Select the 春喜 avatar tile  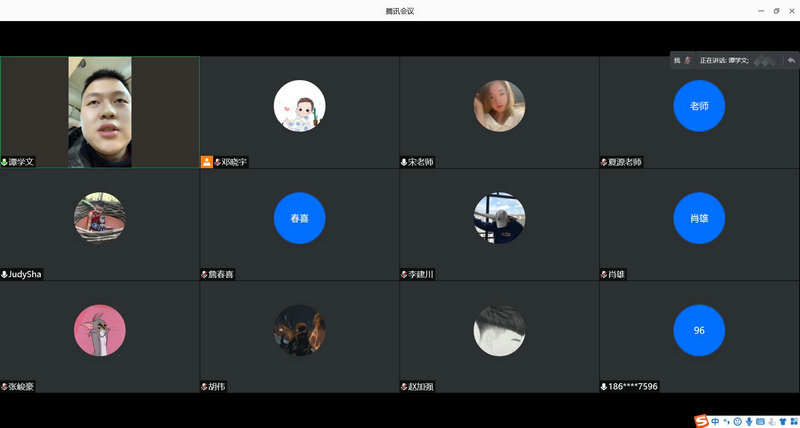pos(299,218)
